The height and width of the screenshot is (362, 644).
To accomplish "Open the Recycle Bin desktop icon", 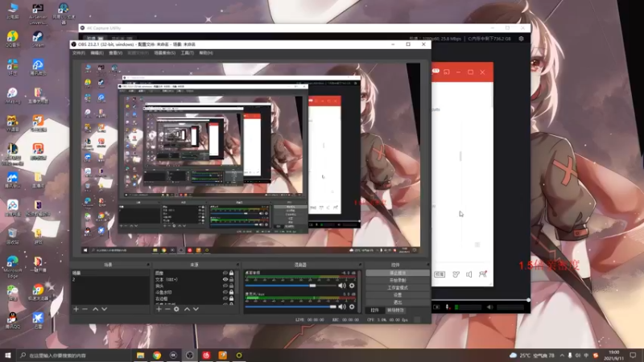I will (x=13, y=236).
